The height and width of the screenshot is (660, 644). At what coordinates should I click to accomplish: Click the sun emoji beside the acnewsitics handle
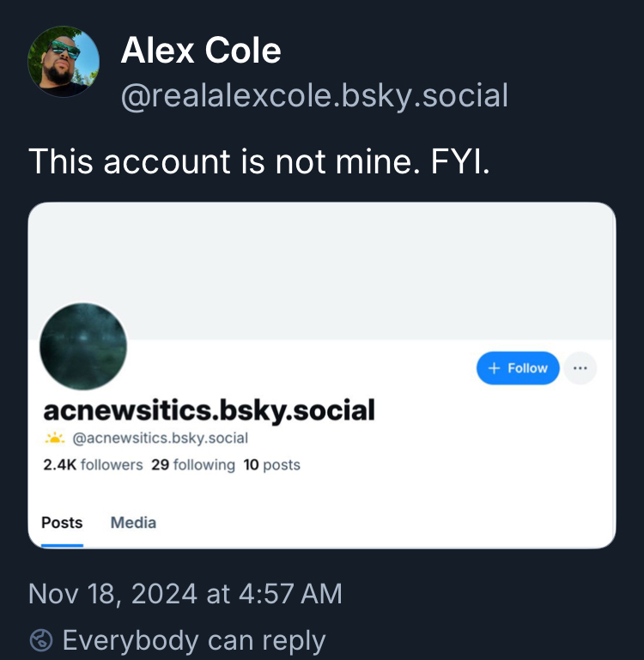(x=55, y=439)
